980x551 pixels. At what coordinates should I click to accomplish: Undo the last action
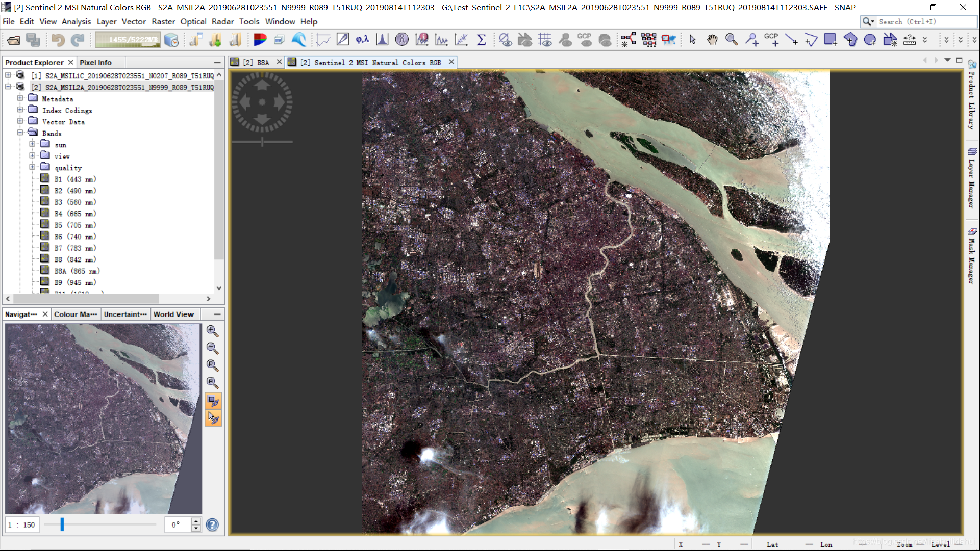click(x=58, y=40)
